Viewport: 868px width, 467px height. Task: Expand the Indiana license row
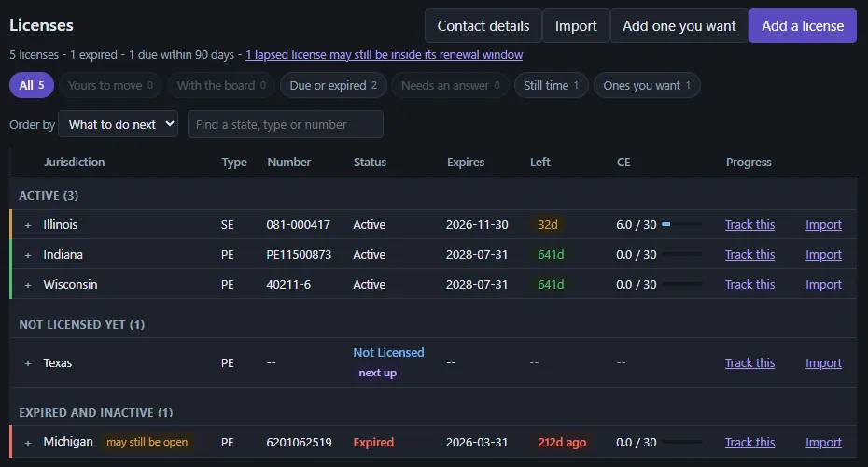pos(28,255)
